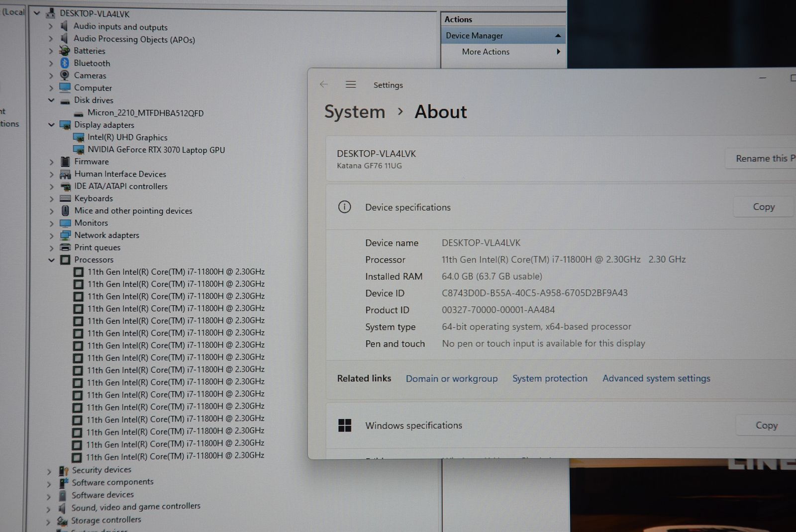
Task: Select the first i7-11800H processor entry
Action: coord(176,271)
